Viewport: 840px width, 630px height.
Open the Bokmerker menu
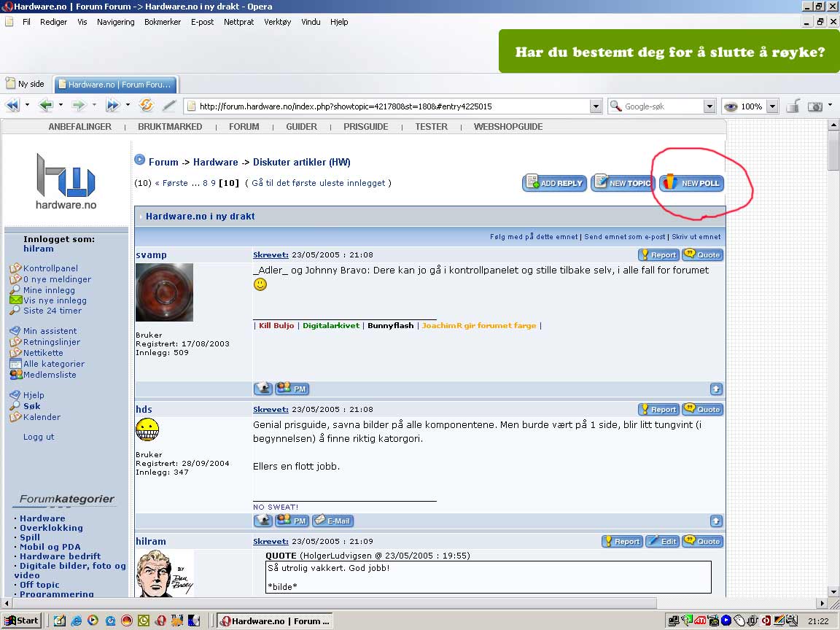[163, 22]
